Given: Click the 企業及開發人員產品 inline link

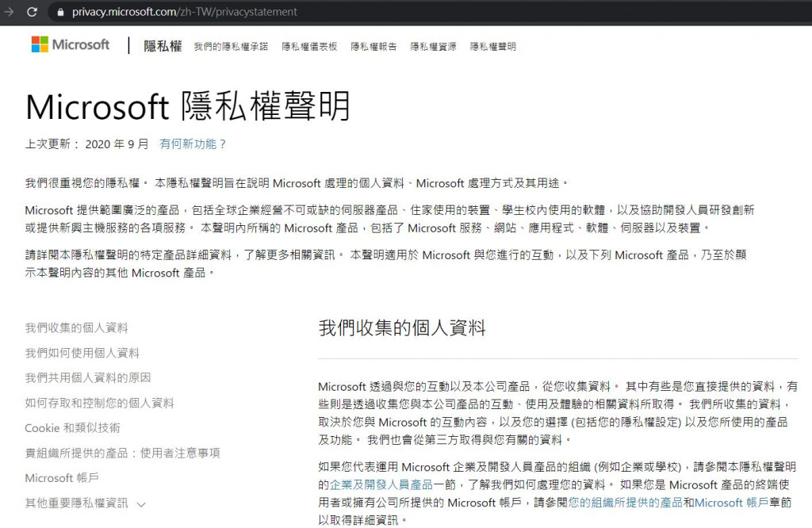Looking at the screenshot, I should (381, 484).
